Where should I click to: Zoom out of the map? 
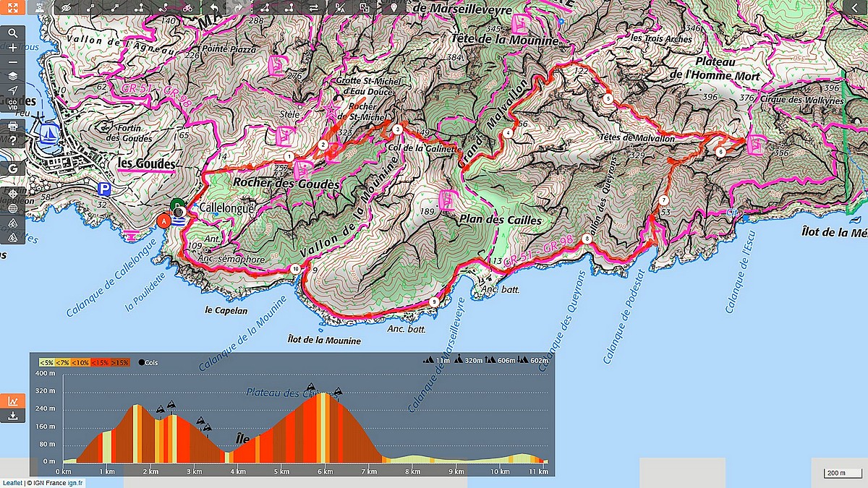click(x=13, y=61)
